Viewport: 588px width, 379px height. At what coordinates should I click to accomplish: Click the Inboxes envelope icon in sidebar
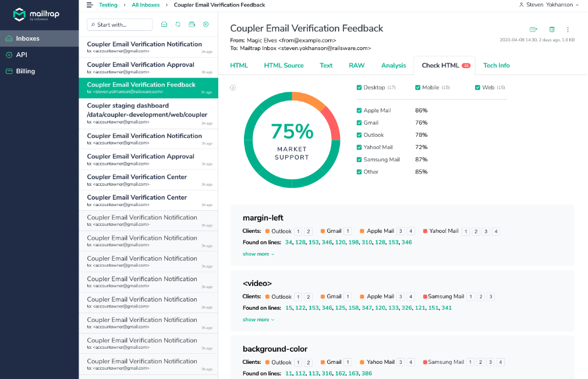pos(9,38)
